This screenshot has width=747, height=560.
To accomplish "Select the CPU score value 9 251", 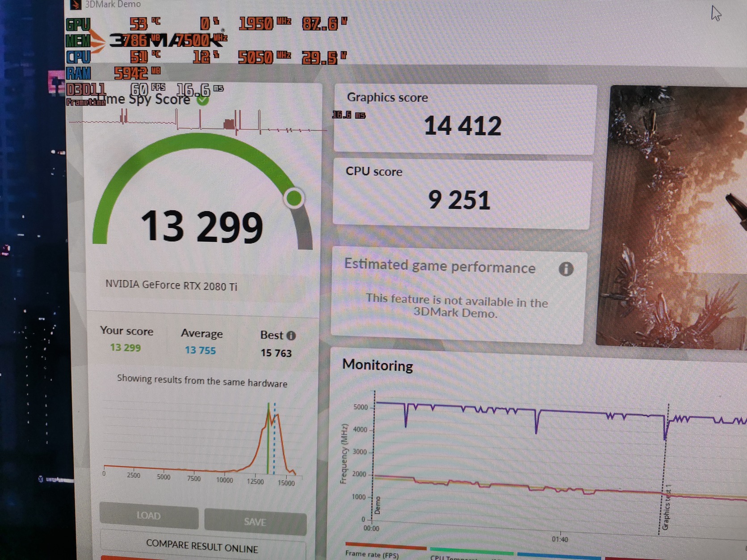I will coord(459,200).
